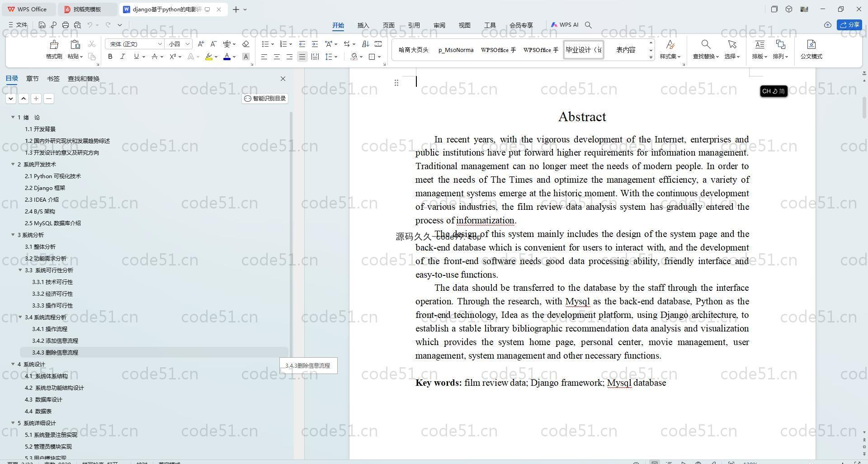The width and height of the screenshot is (868, 464).
Task: Toggle Italic formatting
Action: 123,57
